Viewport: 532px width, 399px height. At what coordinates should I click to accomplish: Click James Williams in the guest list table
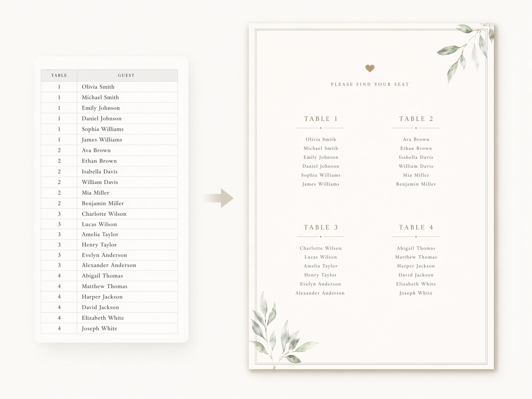pos(102,139)
